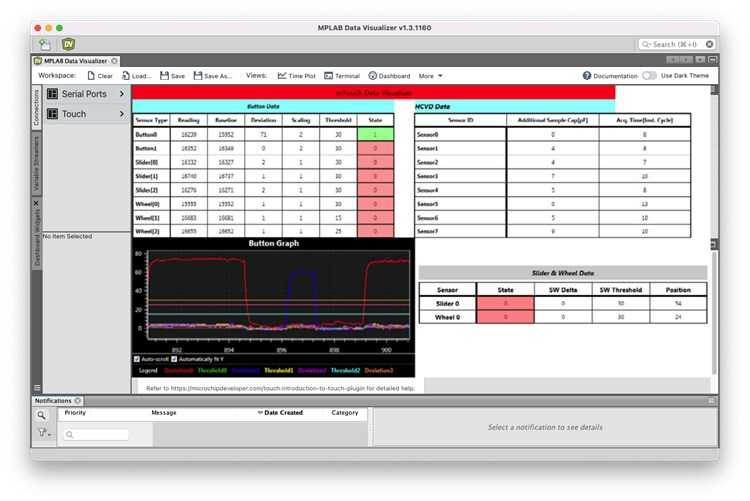Click the Touch panel icon

pos(53,114)
